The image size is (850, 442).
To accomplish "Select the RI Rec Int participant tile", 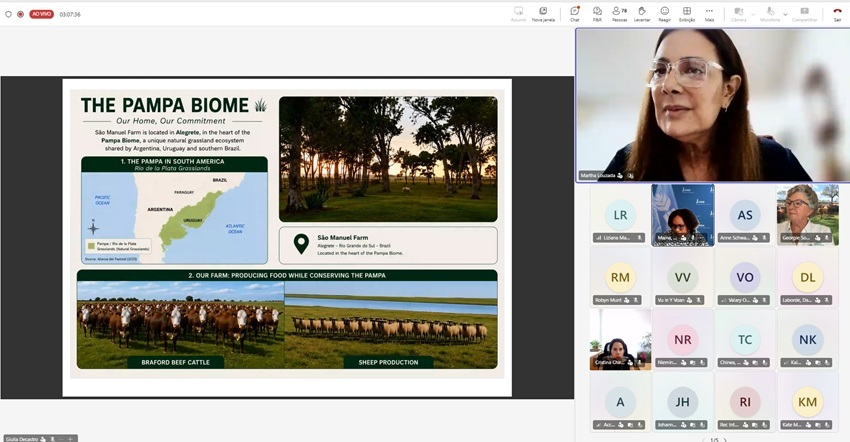I will pyautogui.click(x=745, y=402).
